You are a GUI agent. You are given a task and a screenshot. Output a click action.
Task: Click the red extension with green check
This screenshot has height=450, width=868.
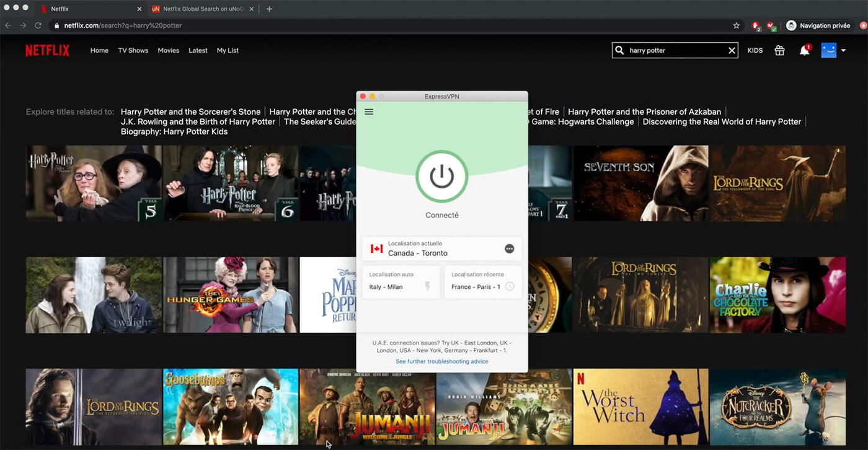[x=771, y=25]
